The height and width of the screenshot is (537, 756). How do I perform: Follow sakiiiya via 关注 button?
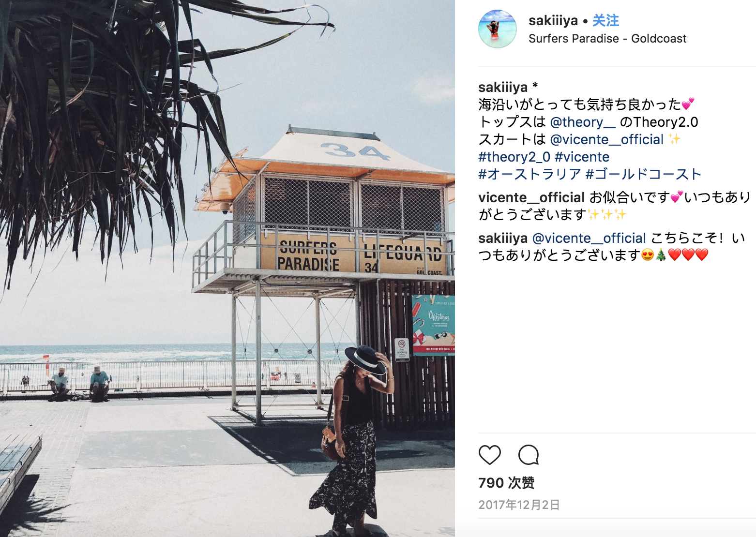click(605, 20)
